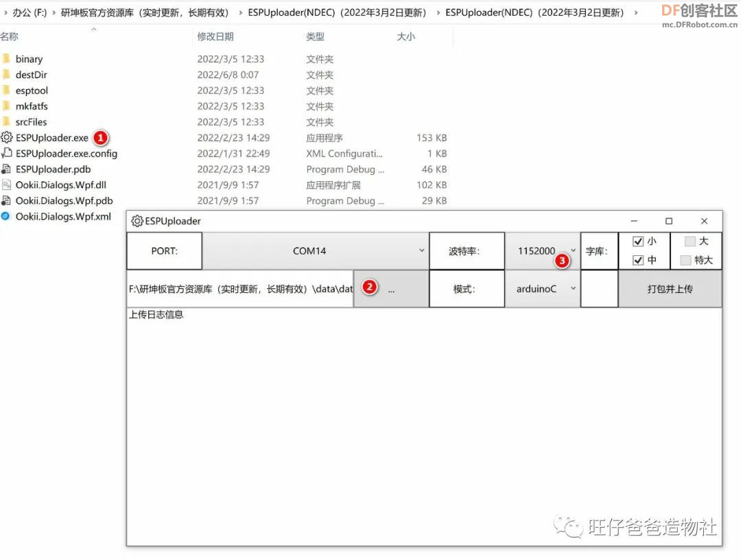The image size is (741, 560).
Task: Select the ESPUploader.exe file name
Action: 52,137
